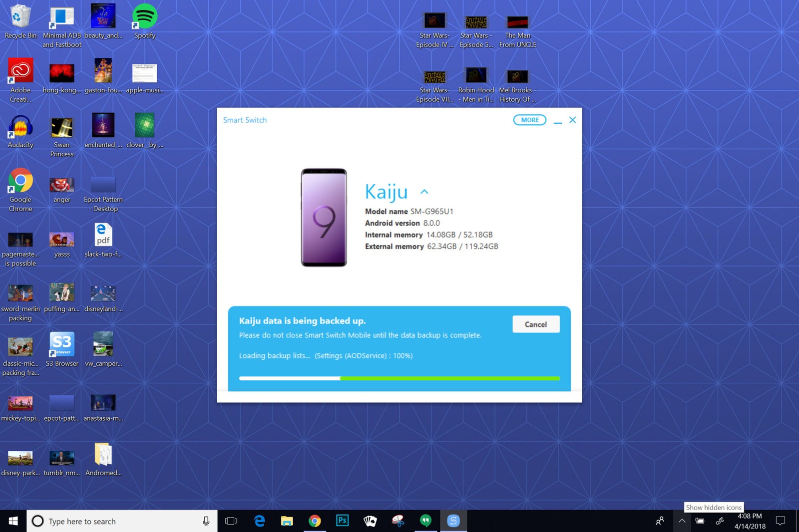This screenshot has height=532, width=799.
Task: Open Microsoft Solitaire from the taskbar
Action: 370,521
